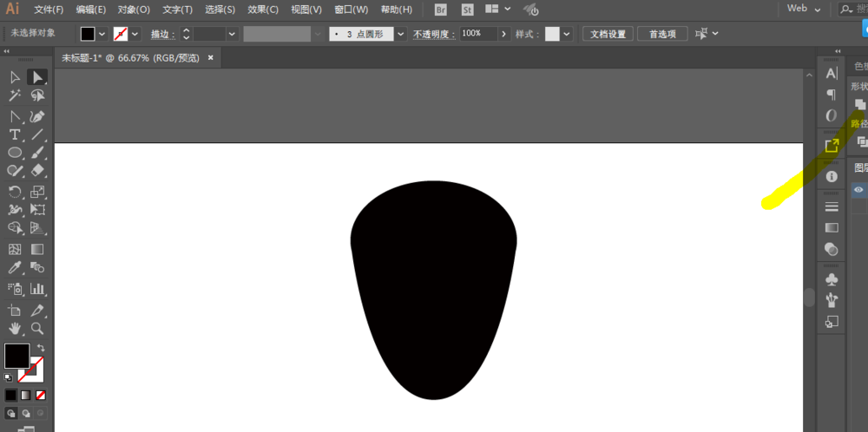Select the Zoom magnifier tool

pos(37,329)
